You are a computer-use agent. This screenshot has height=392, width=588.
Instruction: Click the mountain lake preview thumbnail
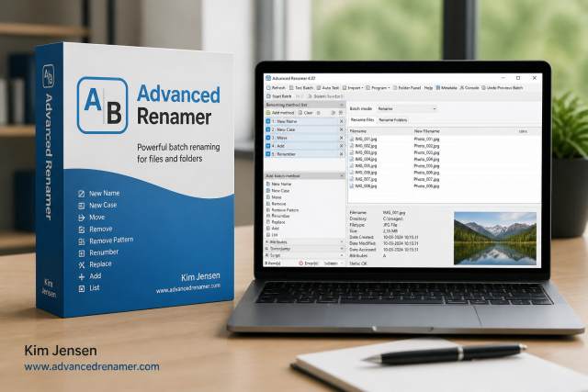(x=495, y=239)
